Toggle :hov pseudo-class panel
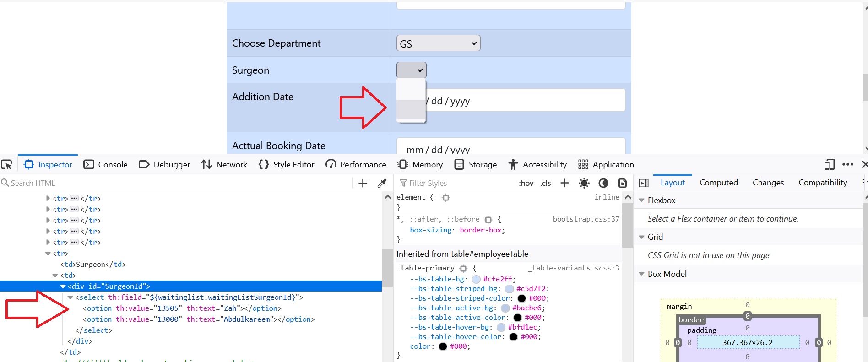 [526, 183]
